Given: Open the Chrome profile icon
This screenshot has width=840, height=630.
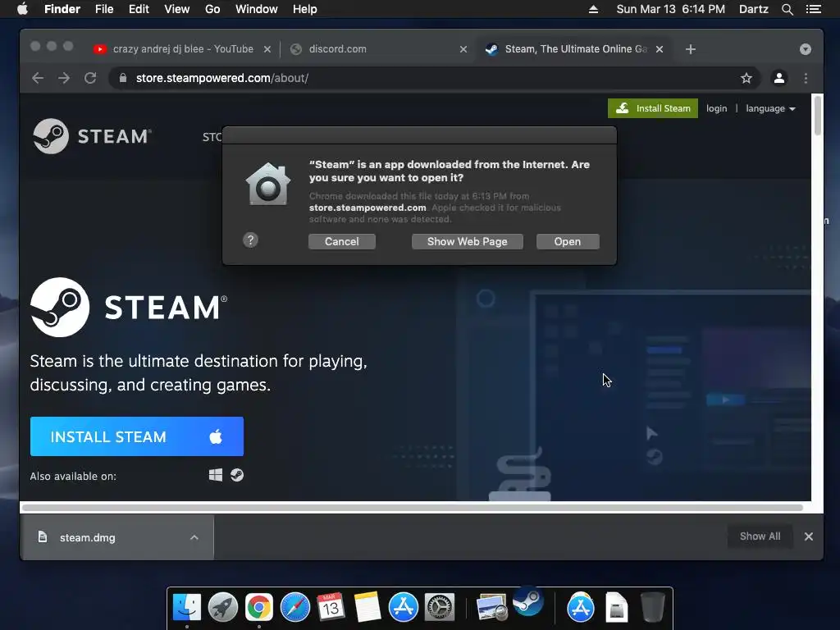Looking at the screenshot, I should [779, 78].
